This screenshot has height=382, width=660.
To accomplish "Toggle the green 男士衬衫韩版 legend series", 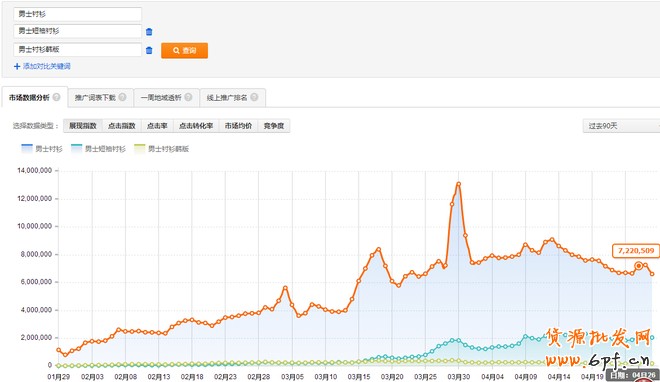I will click(x=162, y=149).
